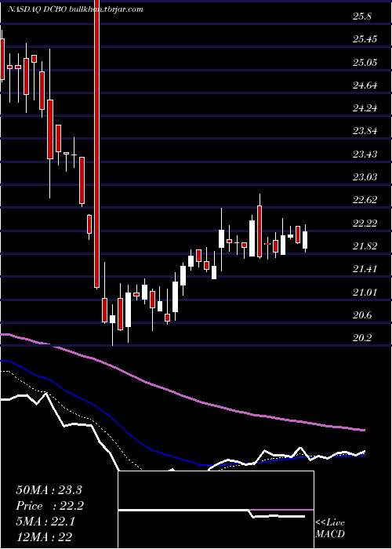Click the 25.8 price axis label
The image size is (392, 549).
(362, 16)
